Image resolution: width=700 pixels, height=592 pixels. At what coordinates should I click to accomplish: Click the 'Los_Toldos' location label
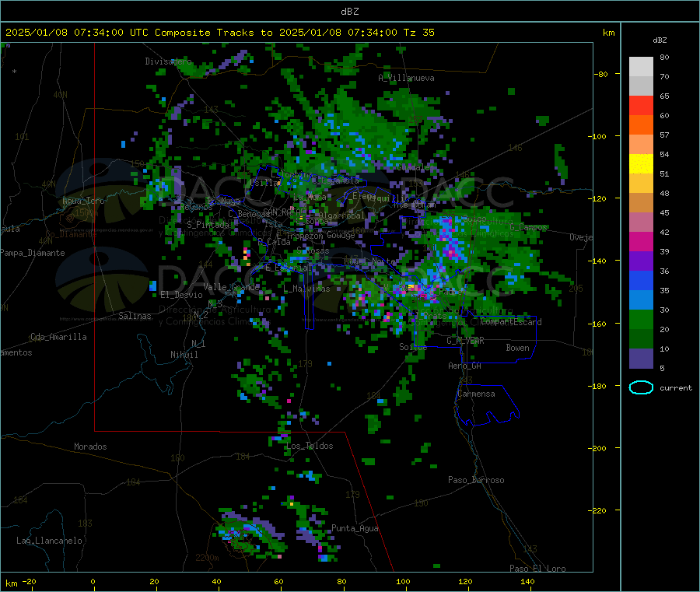[x=310, y=446]
